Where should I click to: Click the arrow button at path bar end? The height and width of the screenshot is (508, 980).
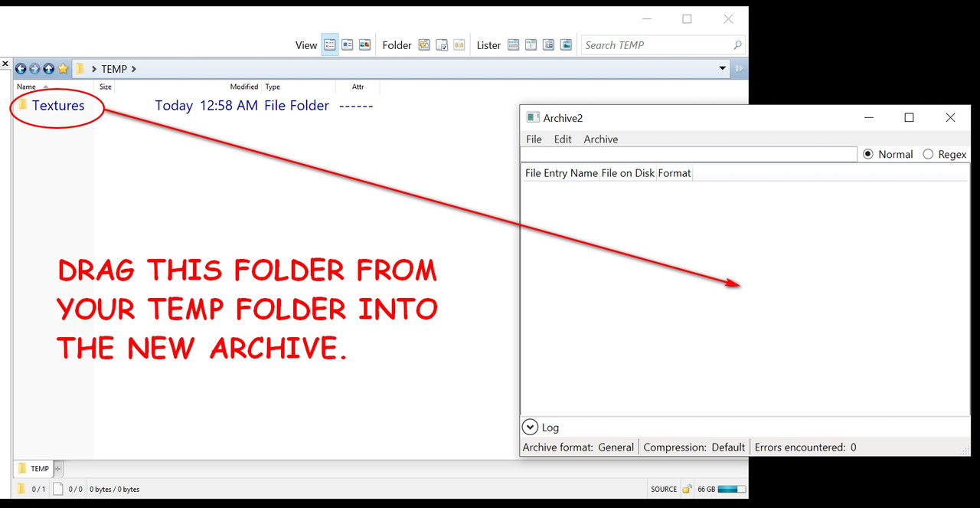tap(739, 69)
